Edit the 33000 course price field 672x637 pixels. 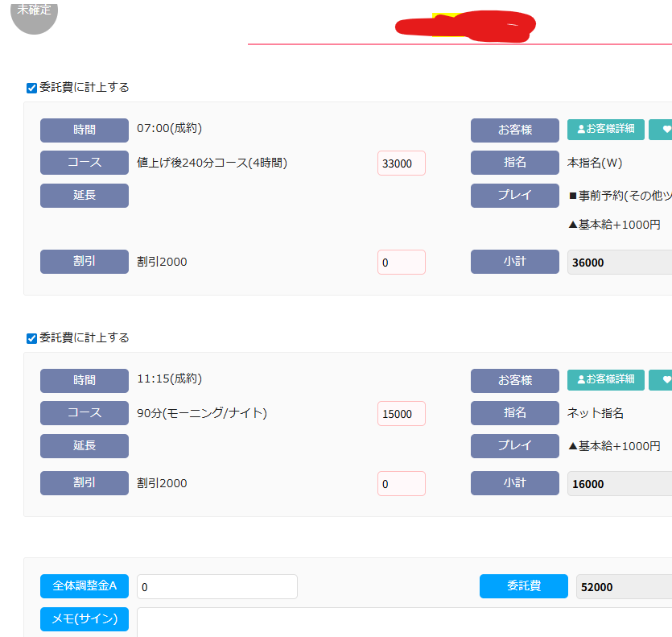401,163
